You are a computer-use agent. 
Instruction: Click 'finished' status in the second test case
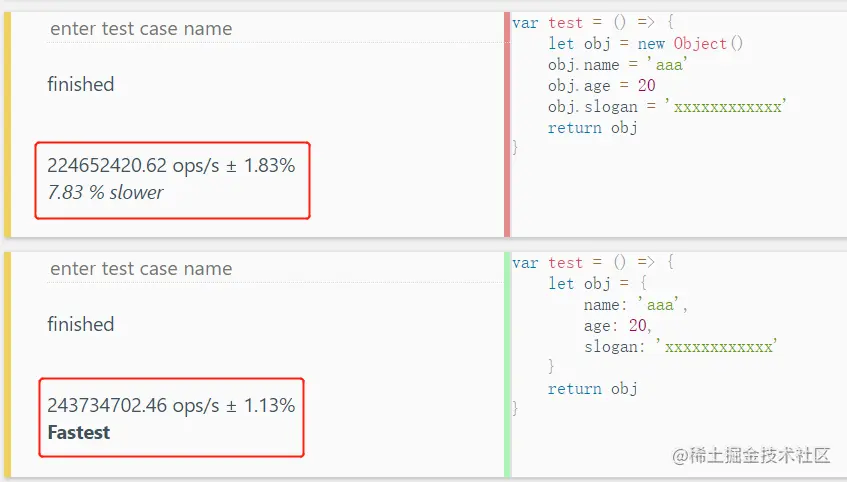tap(80, 324)
